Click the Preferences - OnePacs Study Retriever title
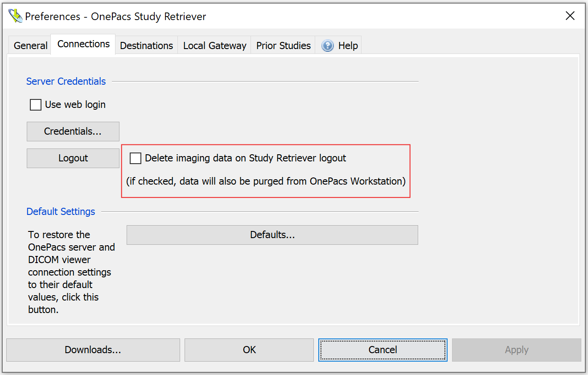 tap(115, 16)
